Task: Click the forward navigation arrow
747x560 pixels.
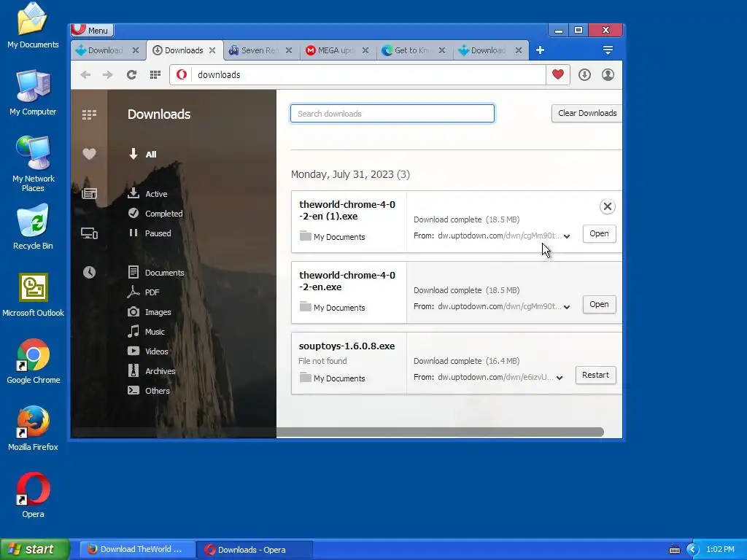Action: [x=108, y=75]
